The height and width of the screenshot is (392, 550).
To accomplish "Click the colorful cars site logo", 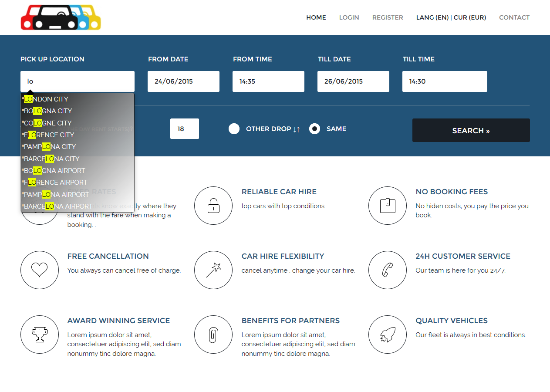I will (61, 17).
